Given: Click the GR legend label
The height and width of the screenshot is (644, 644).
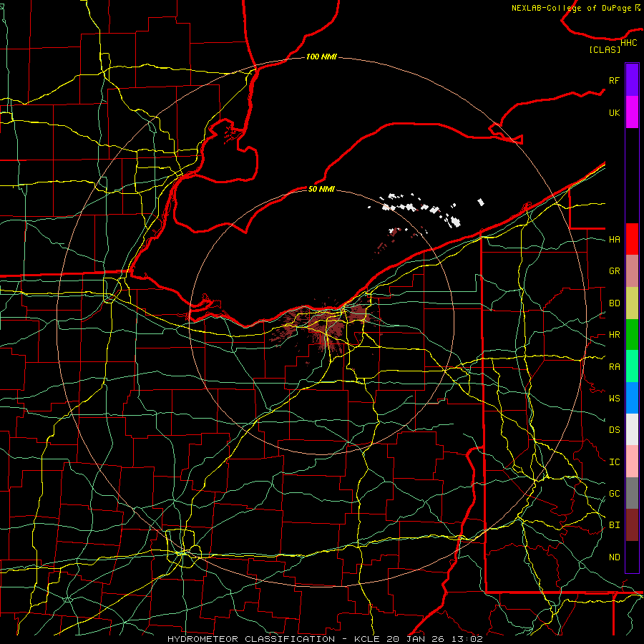Looking at the screenshot, I should [x=614, y=271].
